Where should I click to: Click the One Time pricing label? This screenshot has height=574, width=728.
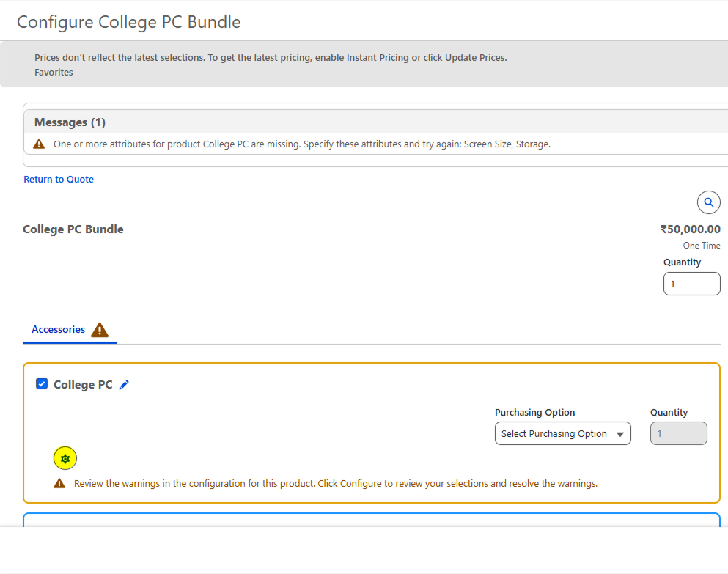click(701, 246)
